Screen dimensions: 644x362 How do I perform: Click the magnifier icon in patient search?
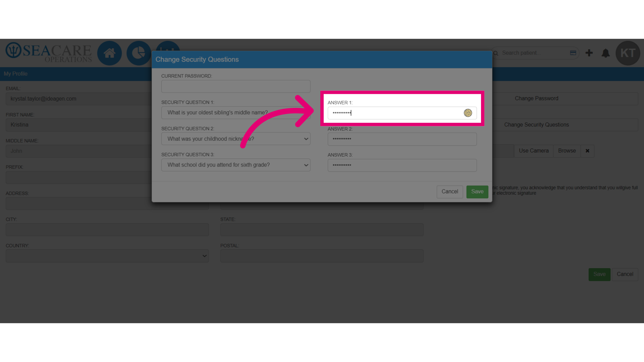496,53
